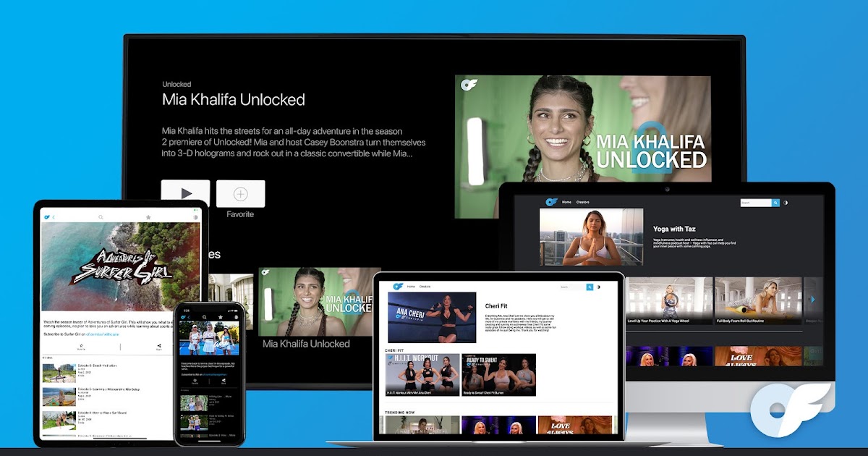868x456 pixels.
Task: Open the Adventures of Surfer Girl hero image
Action: 121,267
